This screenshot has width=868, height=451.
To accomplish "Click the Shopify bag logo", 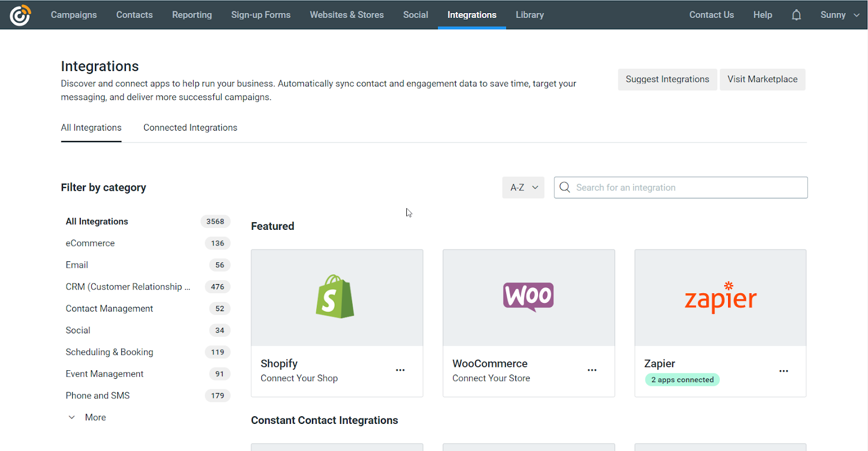I will (335, 297).
